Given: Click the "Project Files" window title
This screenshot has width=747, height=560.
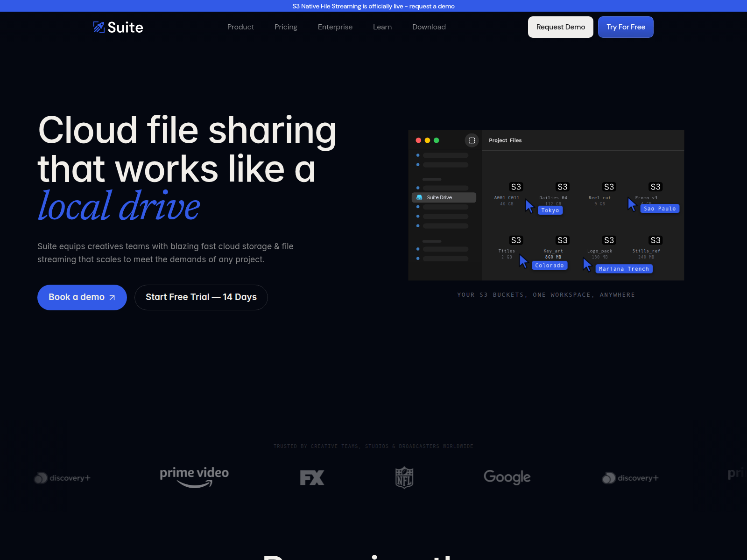Looking at the screenshot, I should click(x=505, y=140).
